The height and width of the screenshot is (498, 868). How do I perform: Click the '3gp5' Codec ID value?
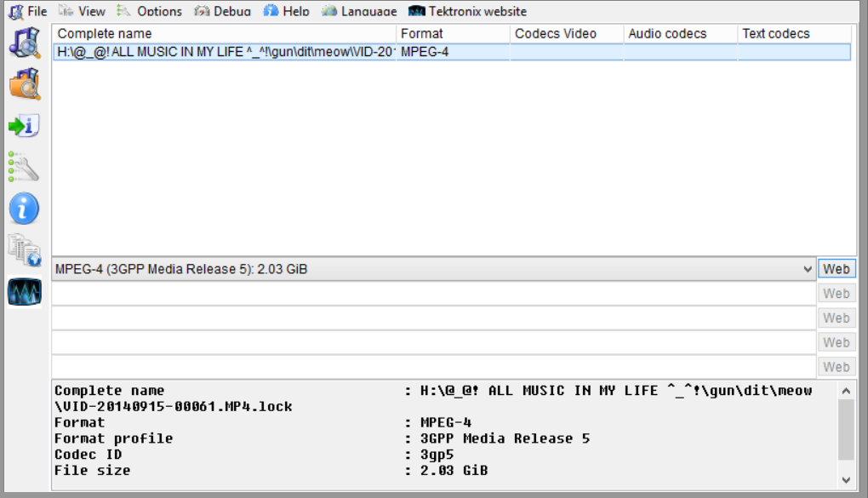[437, 455]
